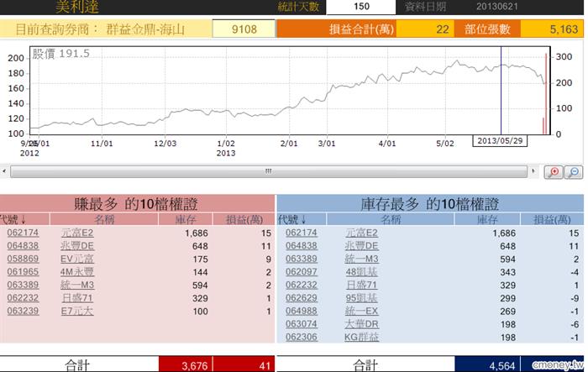Open the warrant code link 062629

click(302, 298)
